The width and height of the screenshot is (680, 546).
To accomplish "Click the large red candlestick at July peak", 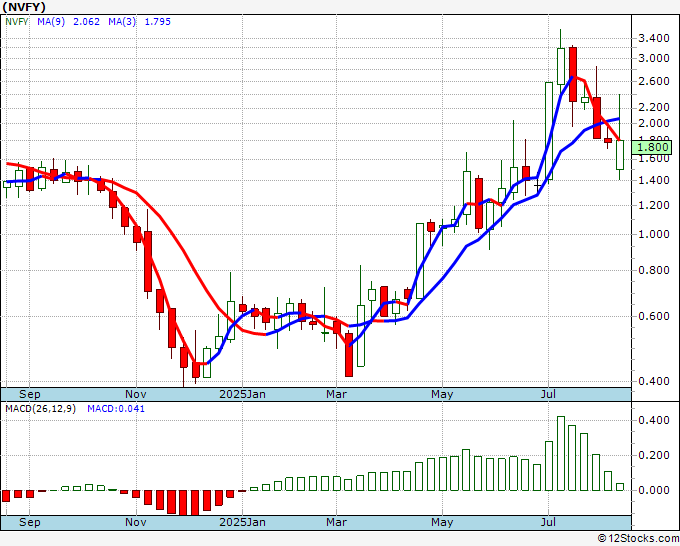I will point(573,75).
